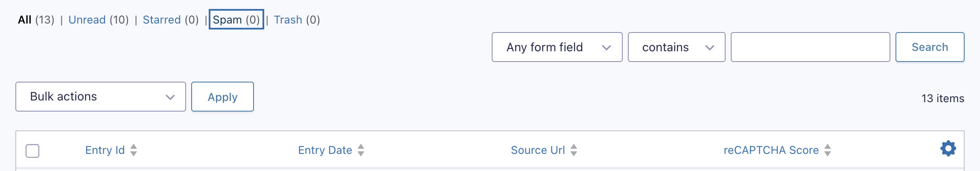The height and width of the screenshot is (171, 980).
Task: Select the All entries filter
Action: [x=25, y=20]
